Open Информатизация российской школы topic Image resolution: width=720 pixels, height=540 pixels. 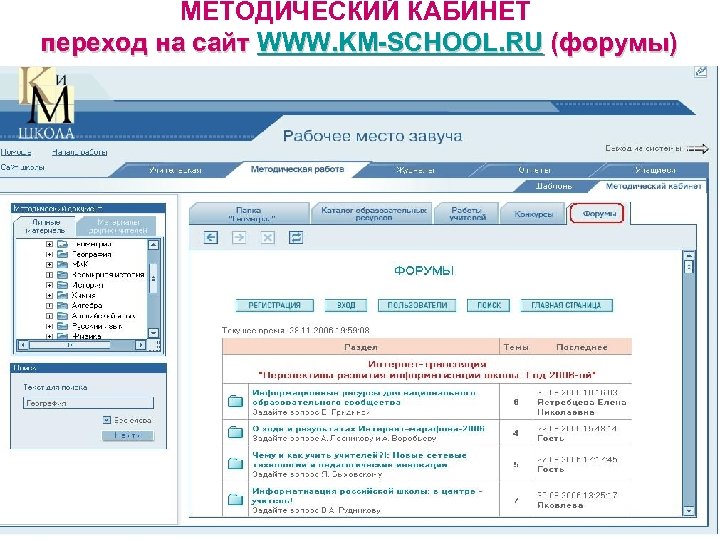coord(367,495)
